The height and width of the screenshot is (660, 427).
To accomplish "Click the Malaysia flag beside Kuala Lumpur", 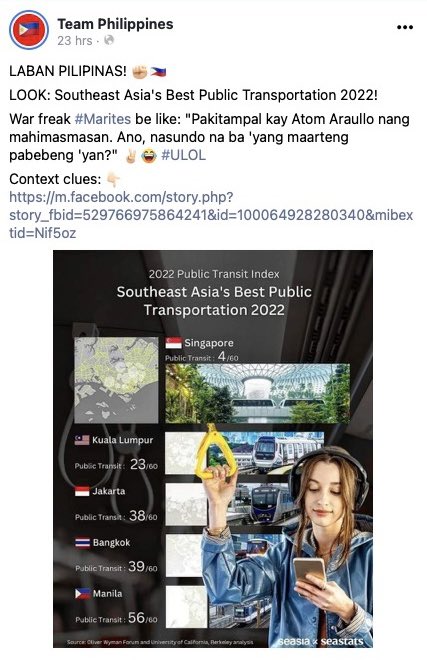I will pyautogui.click(x=82, y=440).
